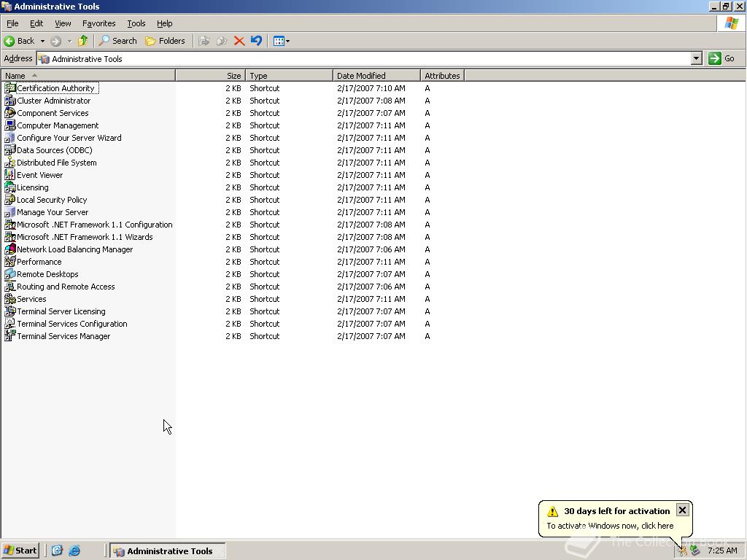The height and width of the screenshot is (560, 747).
Task: Sort by the Name column header
Action: [x=88, y=76]
